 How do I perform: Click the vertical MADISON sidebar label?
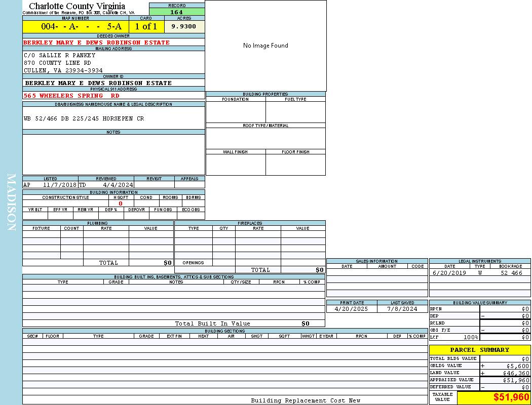pos(11,202)
